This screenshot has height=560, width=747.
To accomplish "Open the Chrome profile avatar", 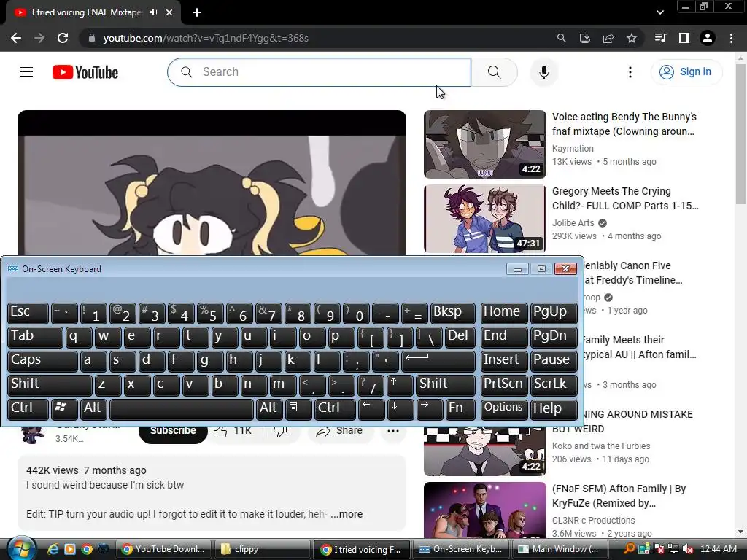I will pos(708,38).
